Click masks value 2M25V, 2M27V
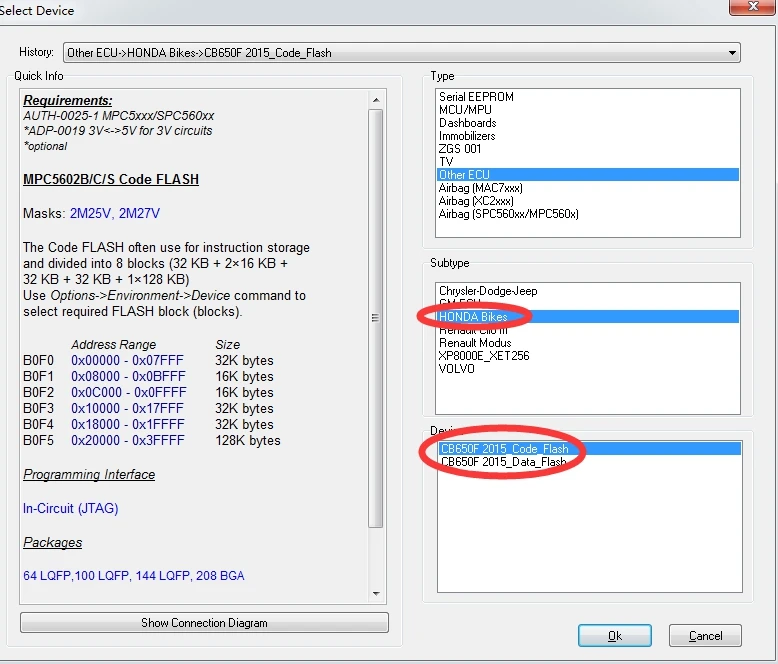The width and height of the screenshot is (778, 664). (x=115, y=213)
